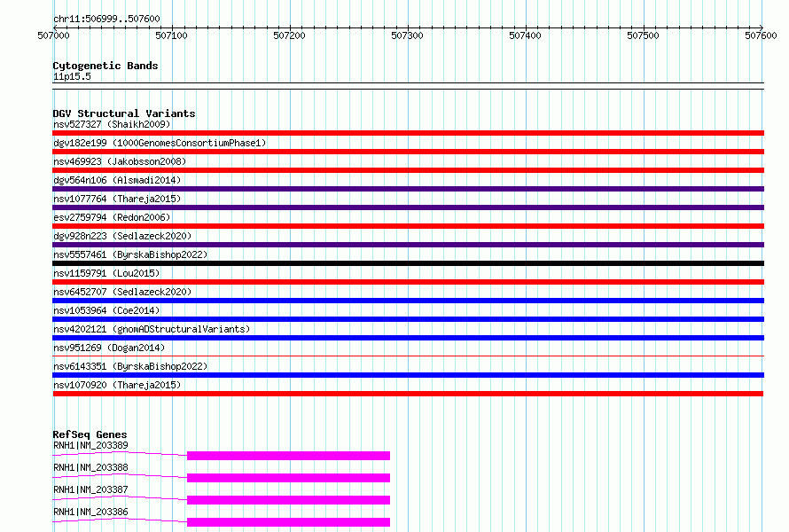Select the blue bar for nsv4202121
The image size is (789, 532).
click(408, 338)
